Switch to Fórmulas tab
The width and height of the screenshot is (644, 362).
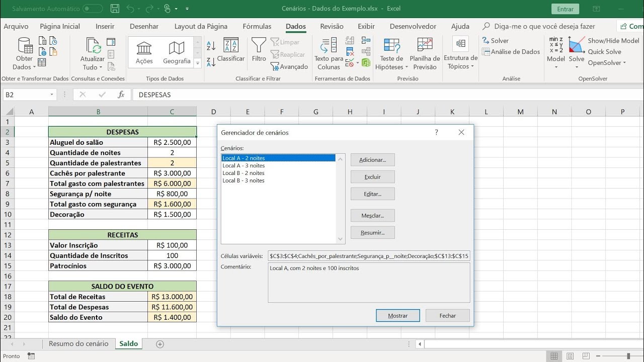click(257, 26)
